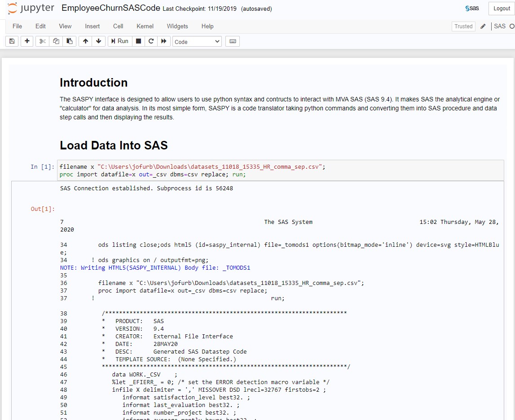Click 'The SAS System' log title
Screen dimensions: 515x420
pyautogui.click(x=288, y=222)
